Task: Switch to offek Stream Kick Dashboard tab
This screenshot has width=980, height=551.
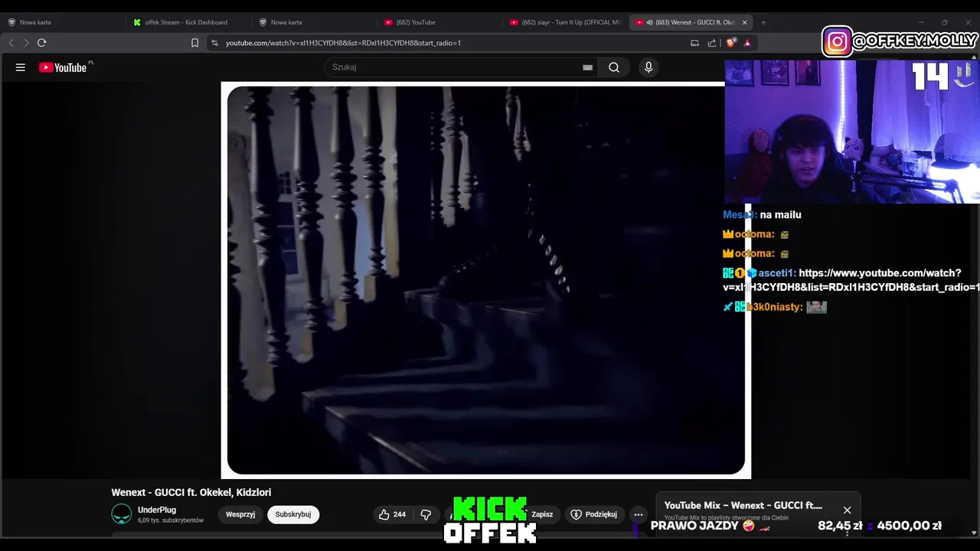Action: (x=188, y=22)
